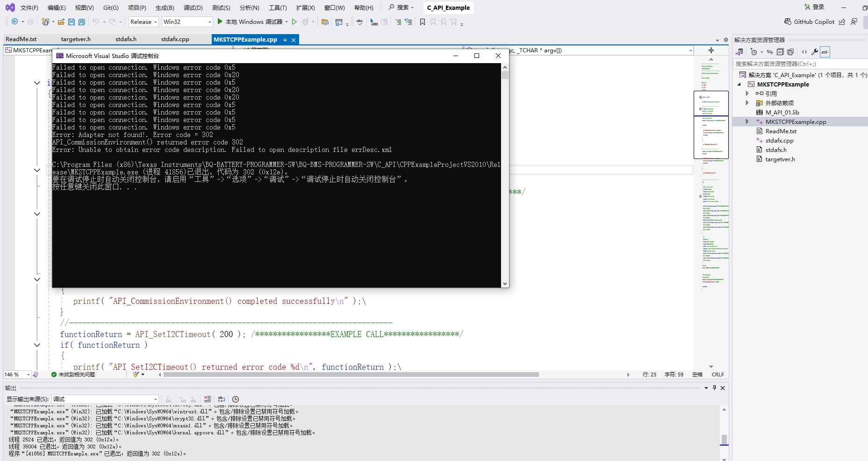Open the 生成(B) build menu

tap(165, 7)
